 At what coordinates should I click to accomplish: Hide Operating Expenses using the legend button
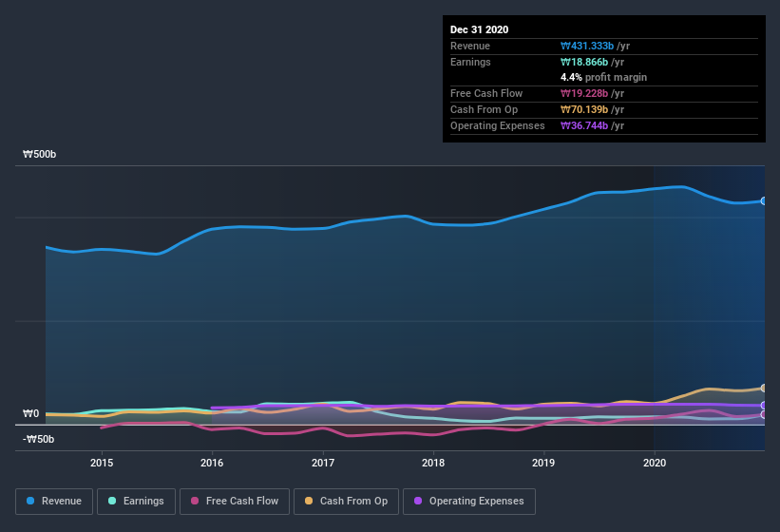coord(468,501)
